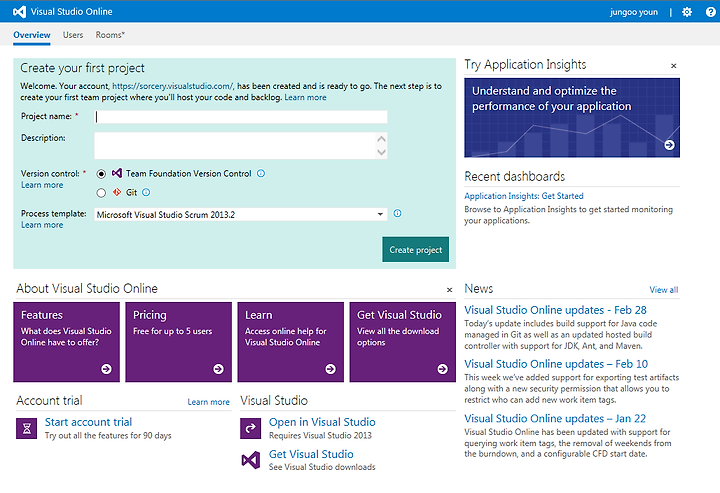Click info icon next to Team Foundation Version Control
This screenshot has width=720, height=493.
click(x=261, y=174)
